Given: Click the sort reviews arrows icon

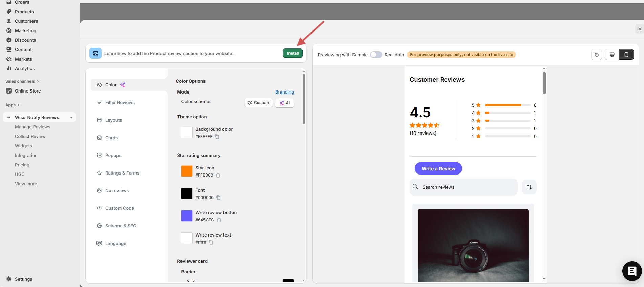Looking at the screenshot, I should pos(529,187).
